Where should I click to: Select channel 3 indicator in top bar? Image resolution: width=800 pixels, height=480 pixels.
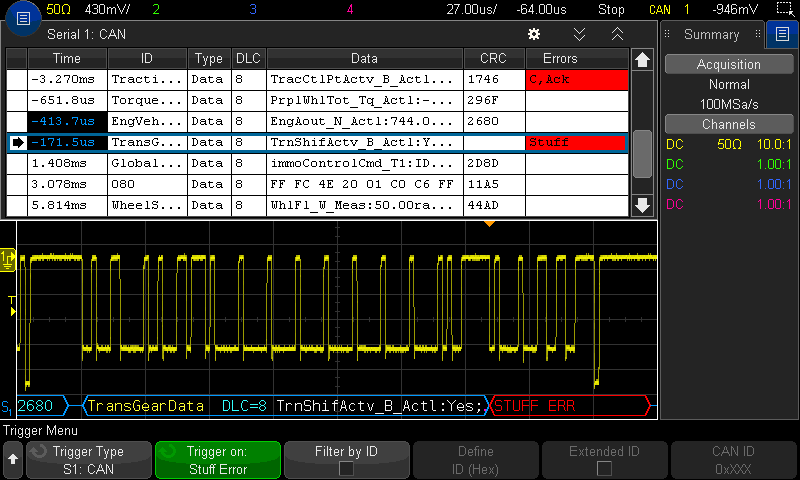click(253, 9)
